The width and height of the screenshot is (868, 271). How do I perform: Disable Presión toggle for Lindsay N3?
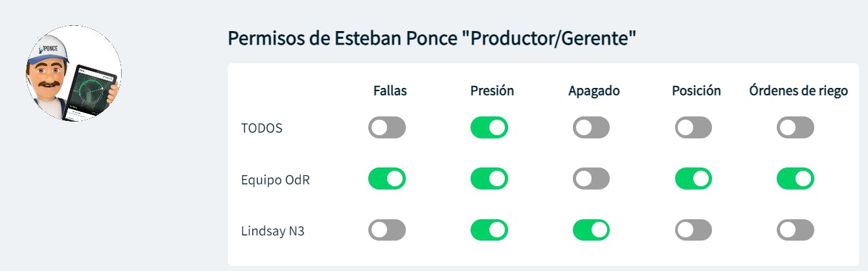point(489,230)
